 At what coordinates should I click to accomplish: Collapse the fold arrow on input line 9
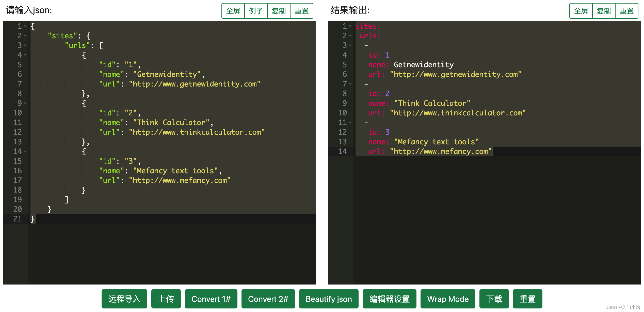[25, 103]
